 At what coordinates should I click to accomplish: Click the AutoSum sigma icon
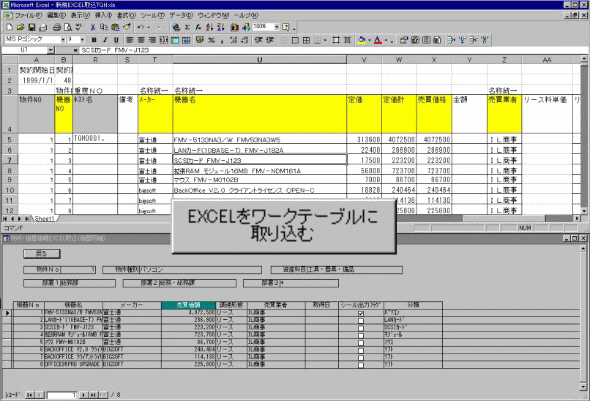click(x=187, y=27)
